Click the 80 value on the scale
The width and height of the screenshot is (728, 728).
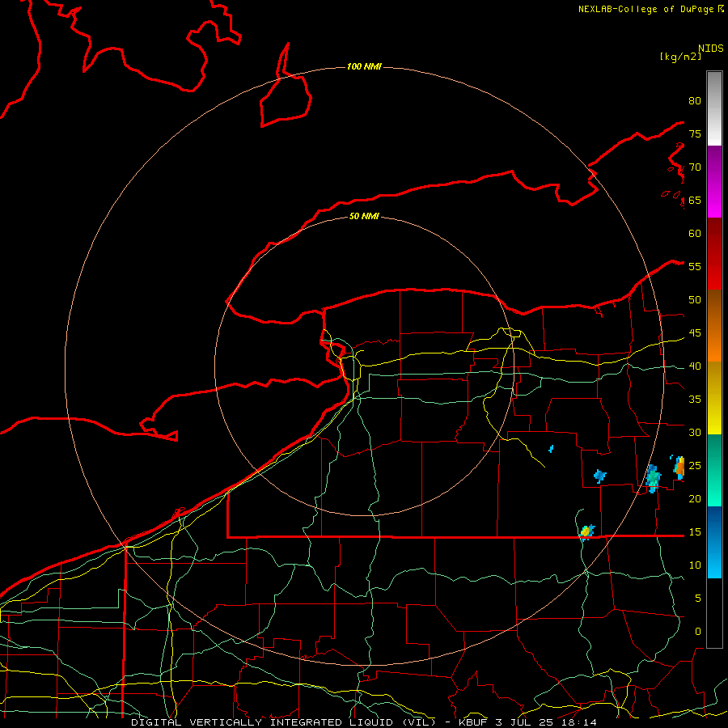pos(695,101)
